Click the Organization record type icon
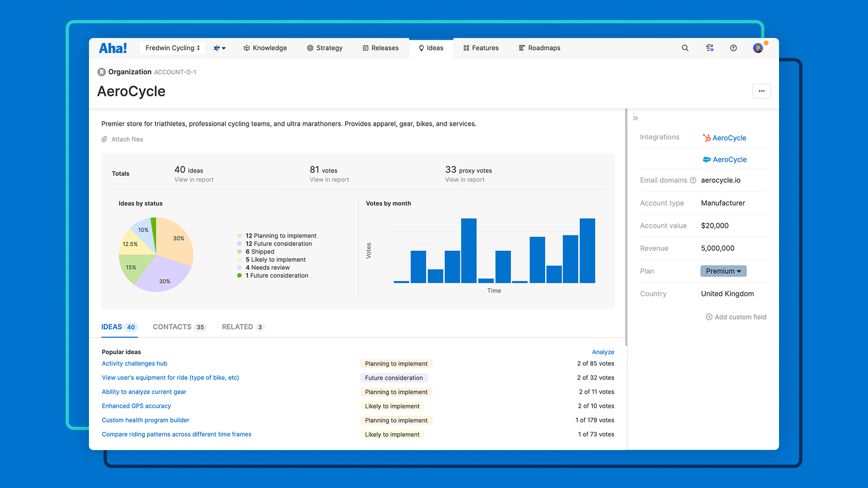 click(101, 72)
